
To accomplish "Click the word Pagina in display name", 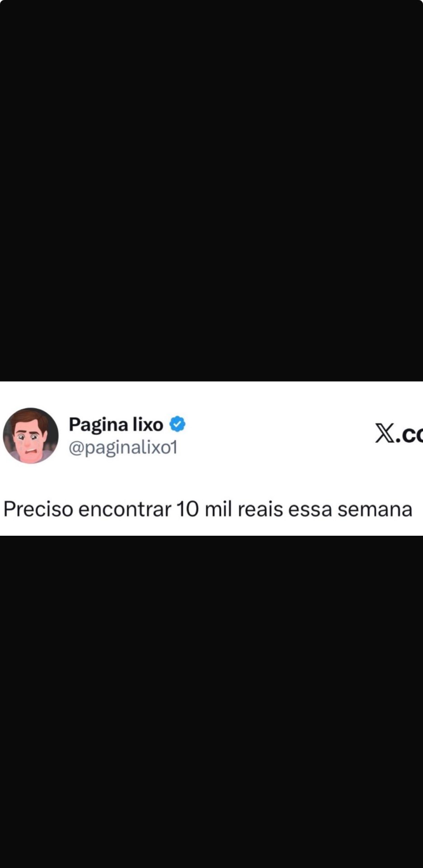I will tap(98, 425).
